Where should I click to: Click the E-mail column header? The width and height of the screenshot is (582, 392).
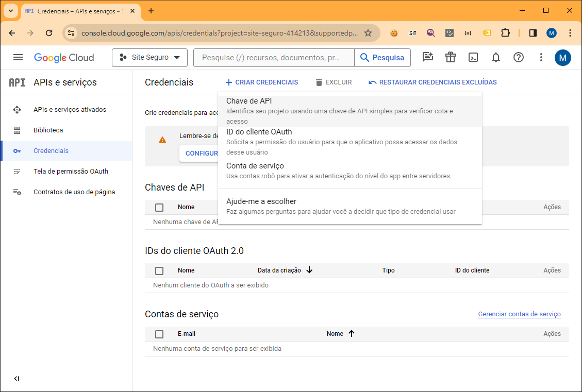coord(186,334)
